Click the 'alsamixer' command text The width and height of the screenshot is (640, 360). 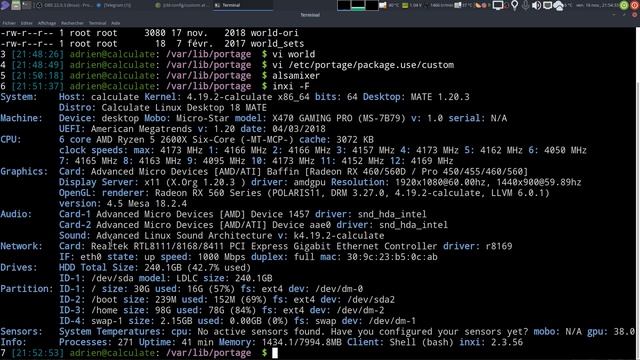pos(296,76)
